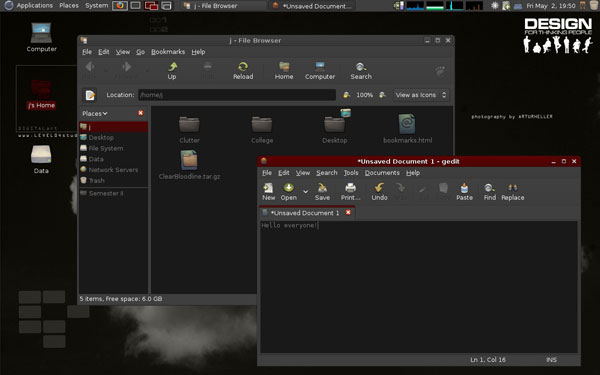600x375 pixels.
Task: Open gedit Tools menu
Action: [x=351, y=173]
